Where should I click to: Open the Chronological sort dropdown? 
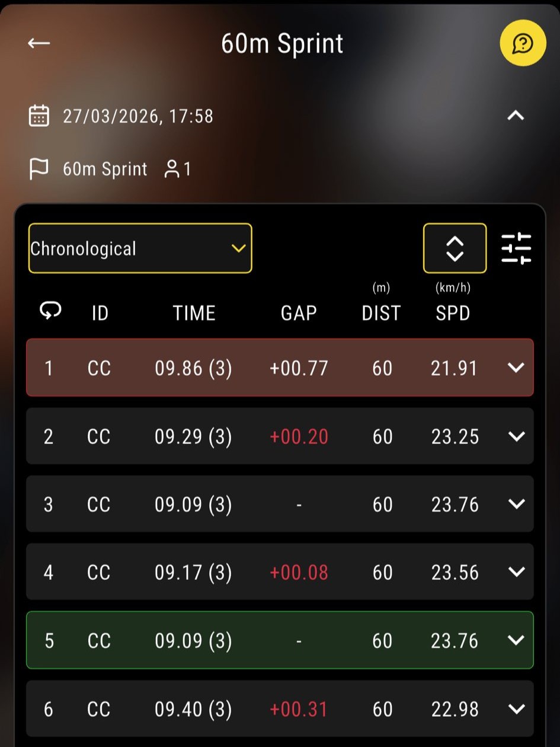pos(140,248)
